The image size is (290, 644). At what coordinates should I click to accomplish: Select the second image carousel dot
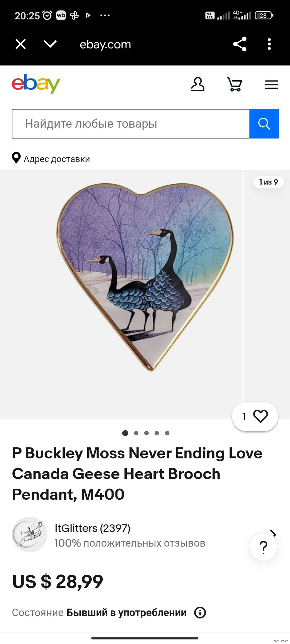136,433
